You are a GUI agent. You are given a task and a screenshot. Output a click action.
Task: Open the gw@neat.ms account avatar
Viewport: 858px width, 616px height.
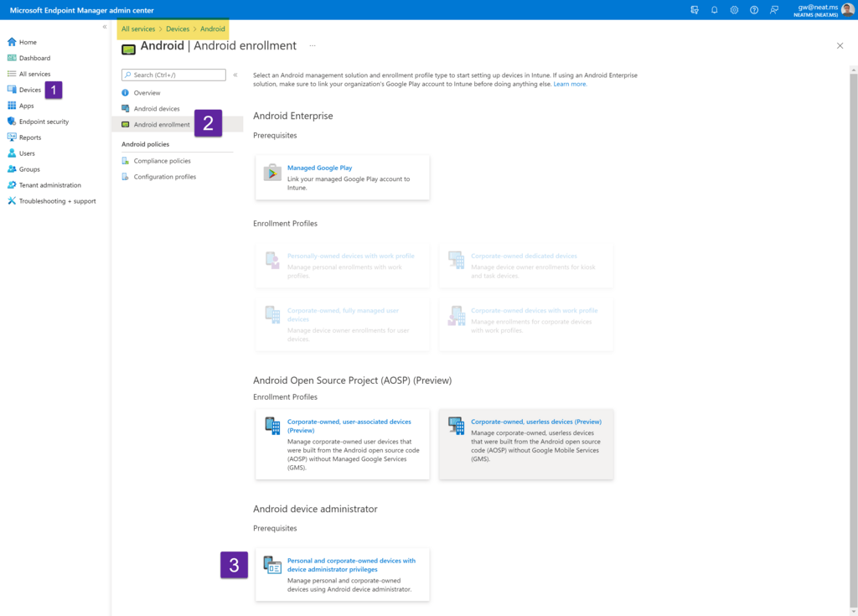pos(848,10)
